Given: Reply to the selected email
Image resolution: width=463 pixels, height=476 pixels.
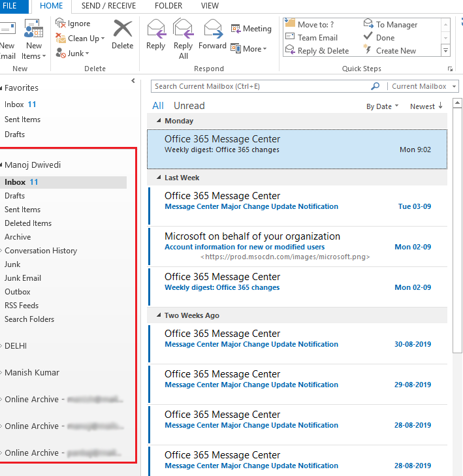Looking at the screenshot, I should 156,35.
